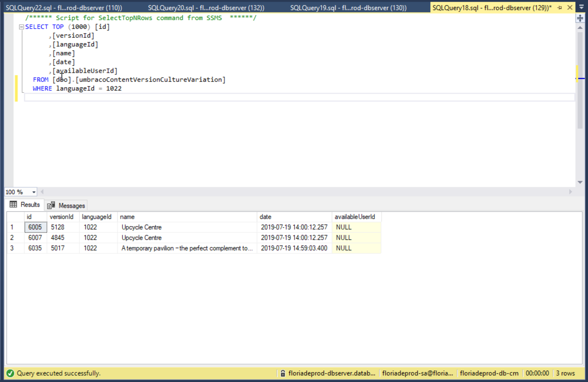The height and width of the screenshot is (382, 588).
Task: Click the split-editor icon above the scrollbar
Action: [x=580, y=18]
